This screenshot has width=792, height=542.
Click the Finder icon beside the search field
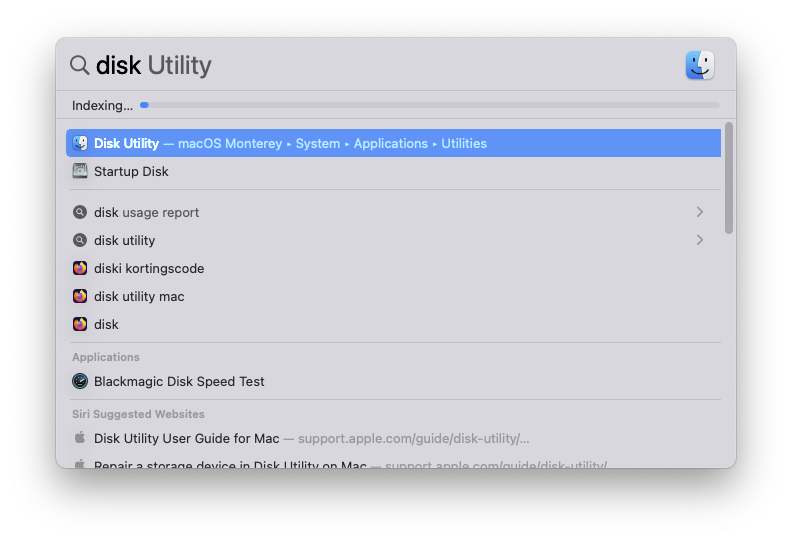[x=700, y=65]
